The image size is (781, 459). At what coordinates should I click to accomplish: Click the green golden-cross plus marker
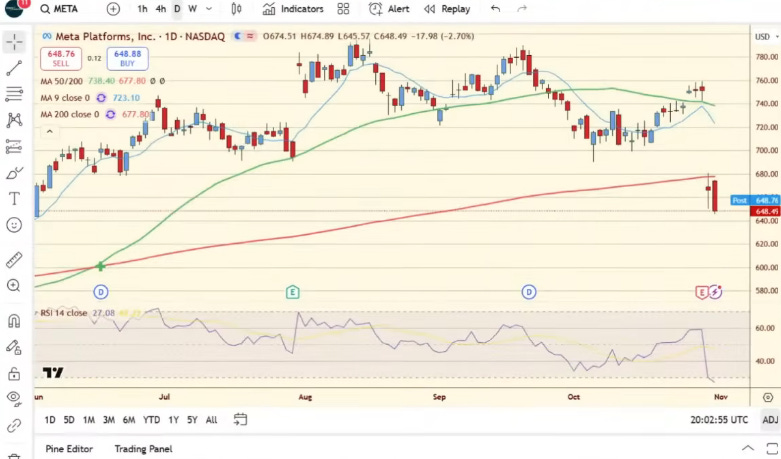coord(101,266)
